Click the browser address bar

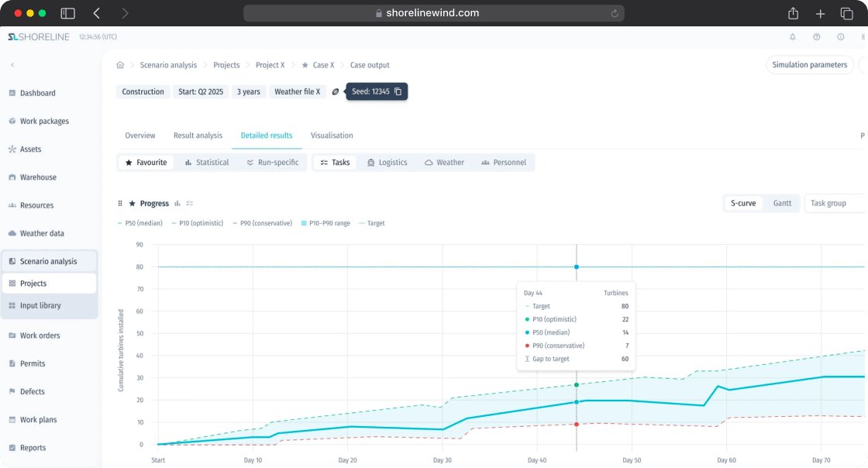(x=433, y=13)
